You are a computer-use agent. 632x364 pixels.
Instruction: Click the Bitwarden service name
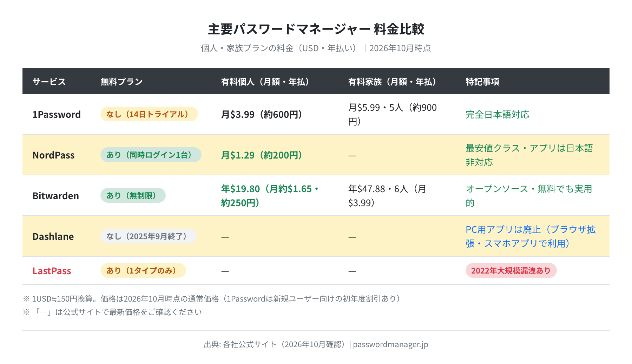55,196
